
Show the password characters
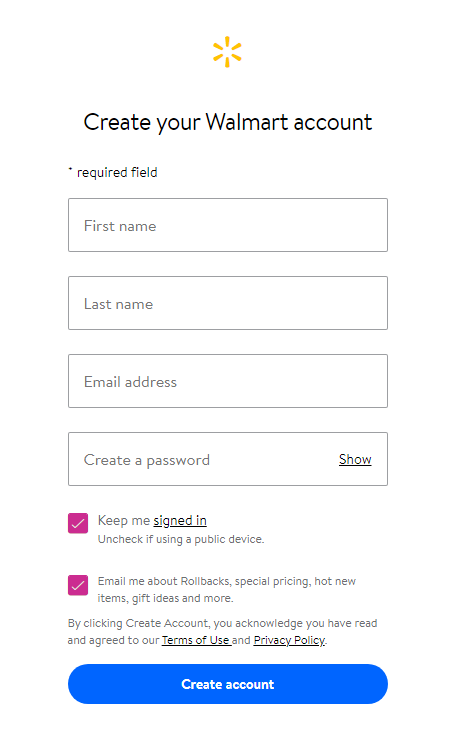355,459
